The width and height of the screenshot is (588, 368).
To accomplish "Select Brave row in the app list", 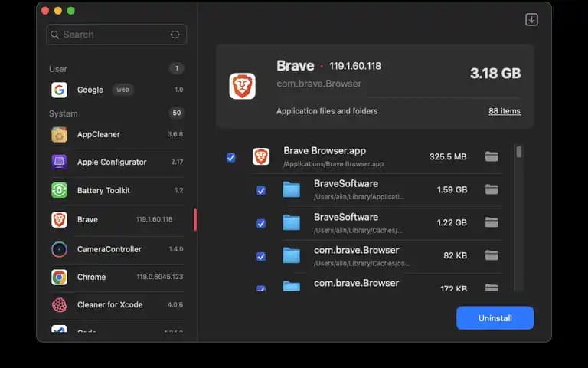I will coord(116,220).
